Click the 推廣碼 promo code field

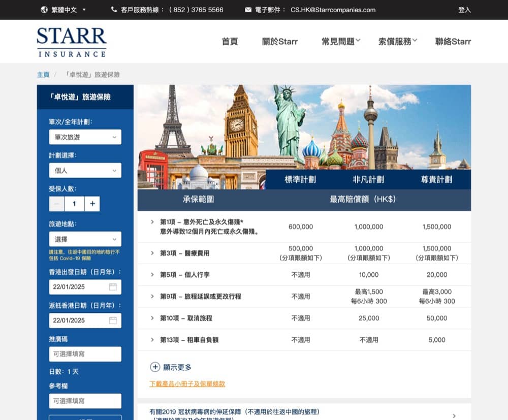[85, 354]
